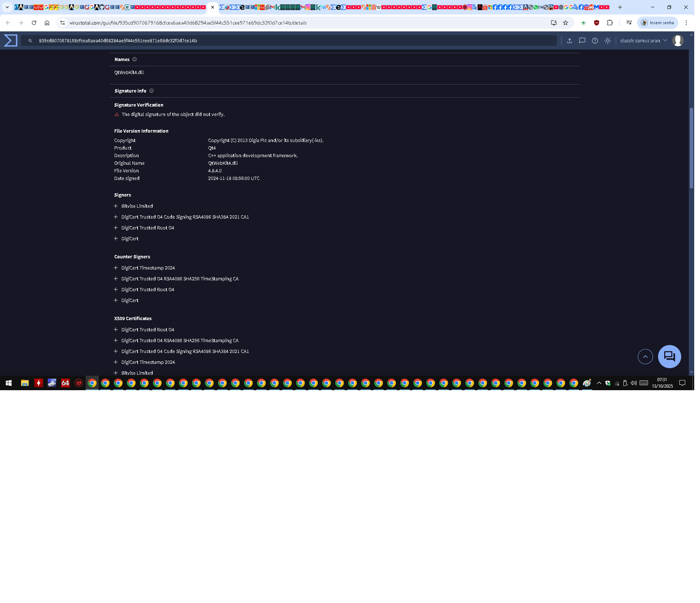Open the upload file icon in header
Viewport: 700px width, 603px height.
click(x=569, y=41)
